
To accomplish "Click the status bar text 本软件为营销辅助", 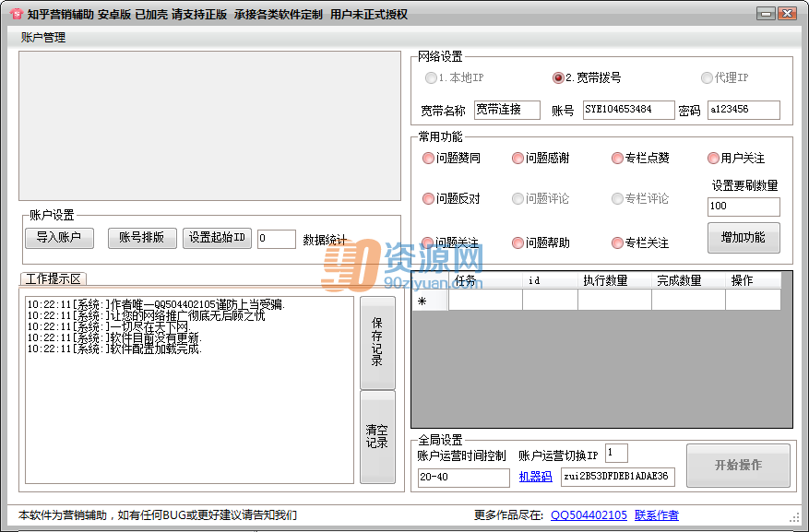I will click(63, 515).
